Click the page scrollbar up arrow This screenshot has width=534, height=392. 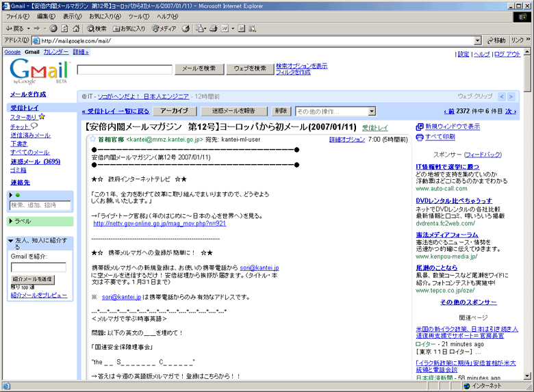coord(527,53)
